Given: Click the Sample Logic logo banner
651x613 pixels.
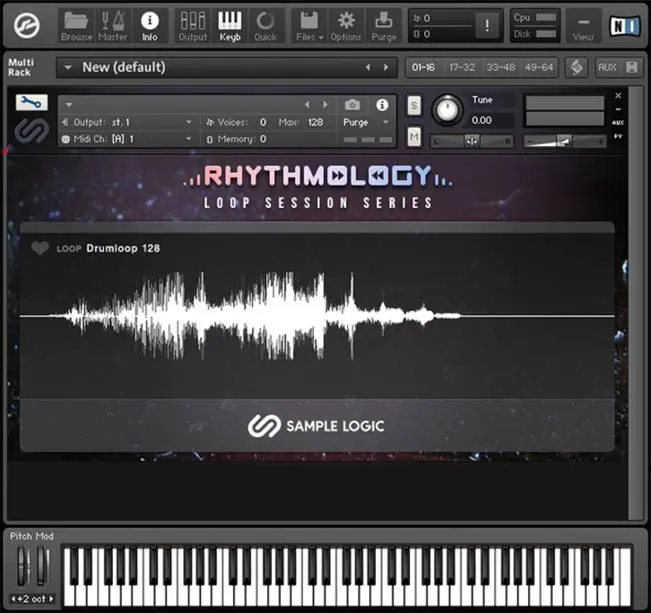Looking at the screenshot, I should tap(316, 426).
